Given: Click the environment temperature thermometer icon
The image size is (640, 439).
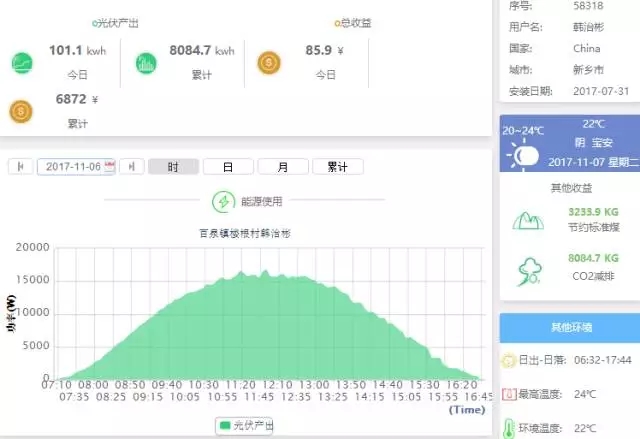Looking at the screenshot, I should point(508,429).
